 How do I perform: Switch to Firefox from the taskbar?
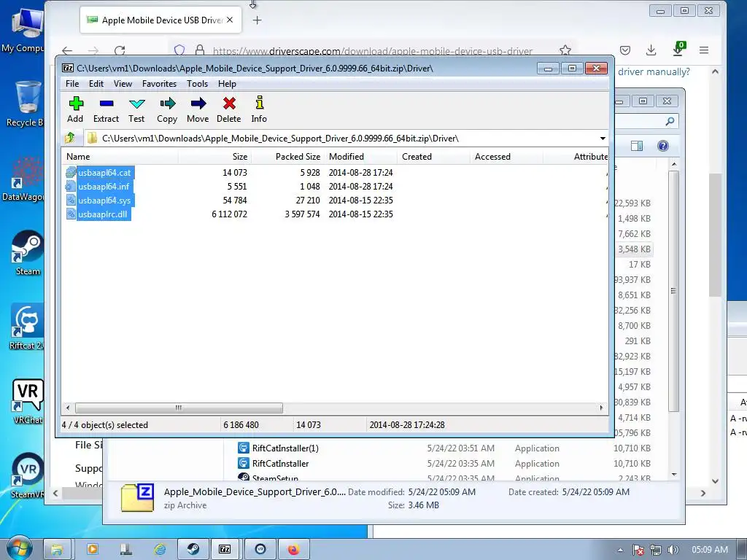[x=293, y=549]
